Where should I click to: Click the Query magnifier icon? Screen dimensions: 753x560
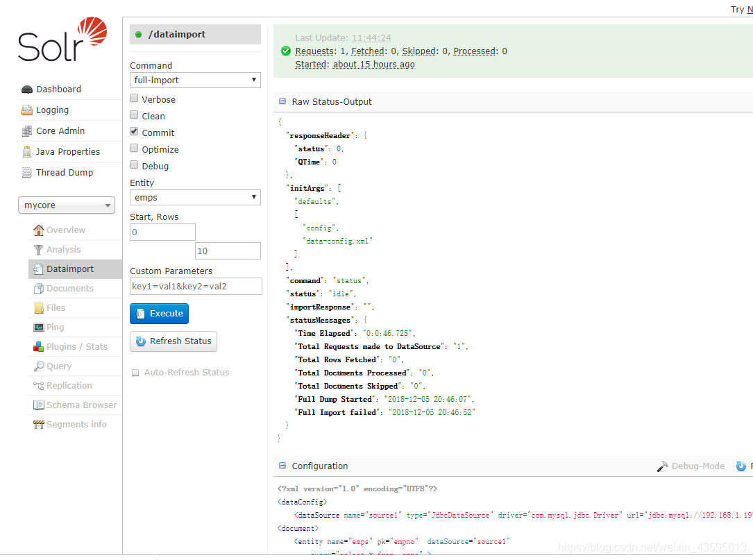tap(38, 366)
